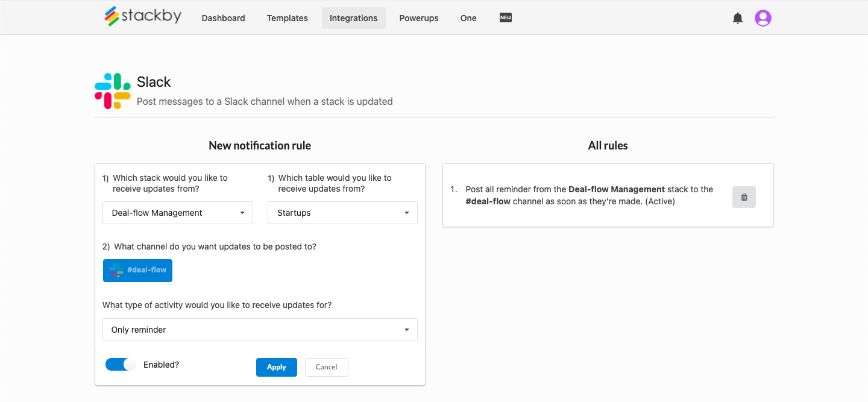Screen dimensions: 868x402
Task: Click the Stackby logo
Action: (x=143, y=16)
